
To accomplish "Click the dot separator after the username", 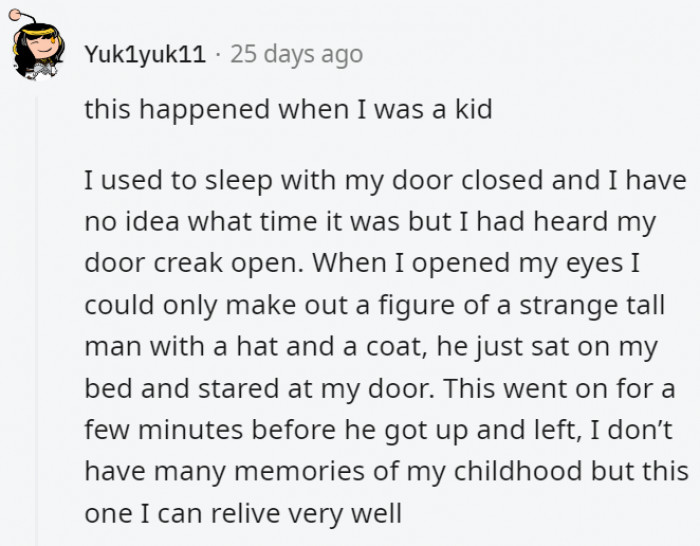I will pyautogui.click(x=218, y=56).
